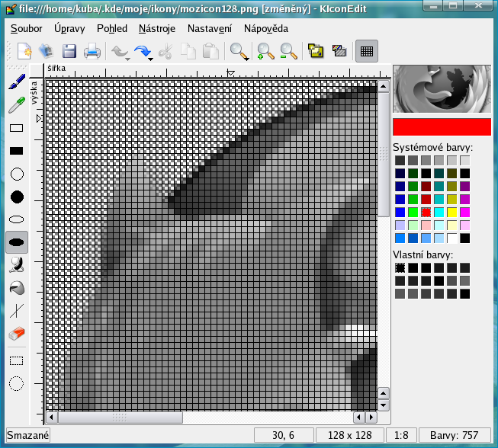Select the Freehand pen tool
The height and width of the screenshot is (448, 498).
click(16, 82)
